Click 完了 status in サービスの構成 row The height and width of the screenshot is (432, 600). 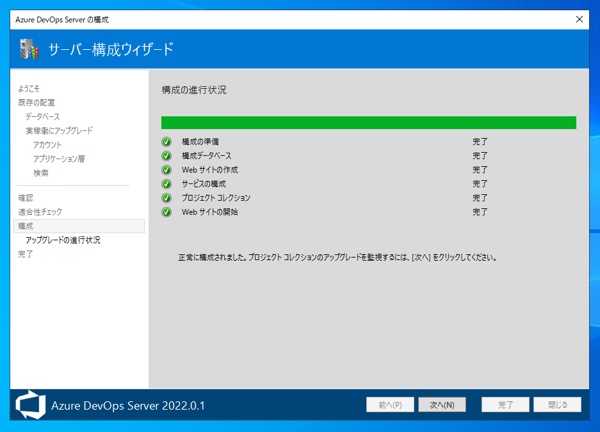coord(480,184)
